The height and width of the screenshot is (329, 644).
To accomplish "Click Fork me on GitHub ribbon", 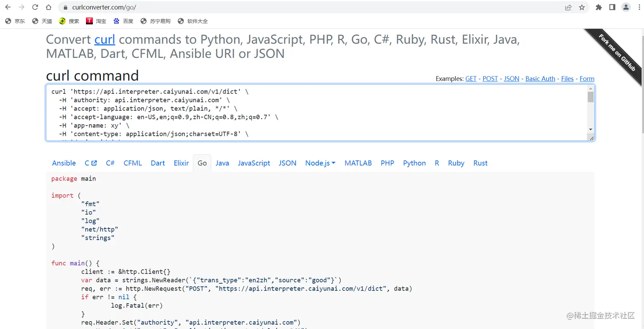I will coord(617,53).
